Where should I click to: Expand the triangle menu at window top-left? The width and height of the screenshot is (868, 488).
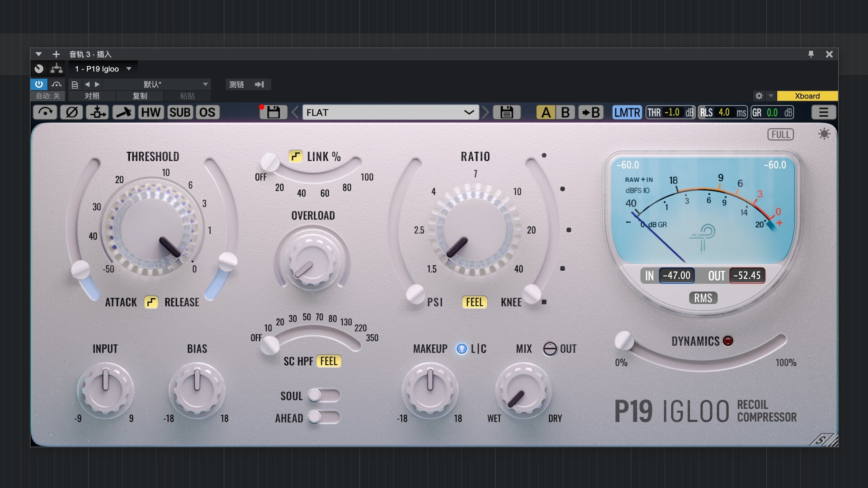(x=38, y=54)
